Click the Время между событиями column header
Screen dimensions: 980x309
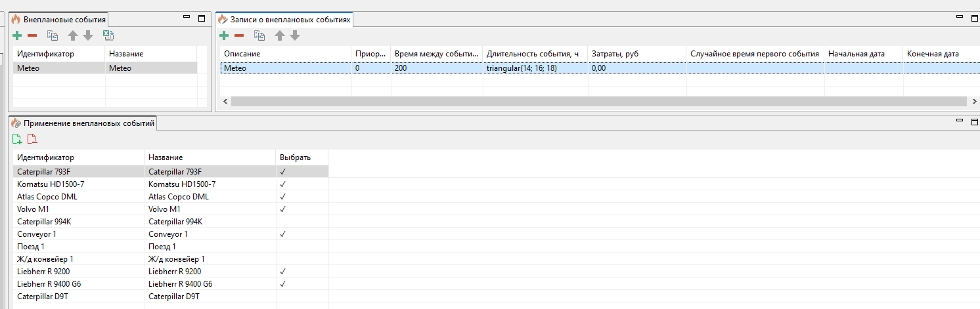click(x=437, y=53)
